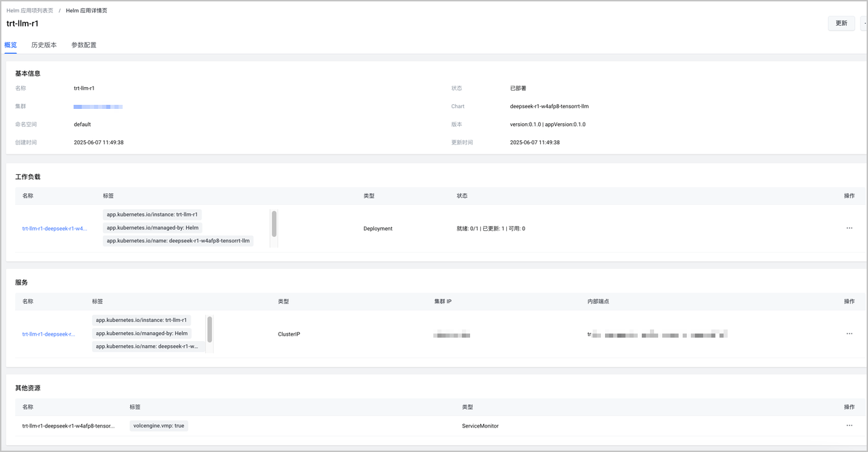Click the Helm 应用详情页 breadcrumb
This screenshot has width=868, height=452.
pyautogui.click(x=87, y=11)
